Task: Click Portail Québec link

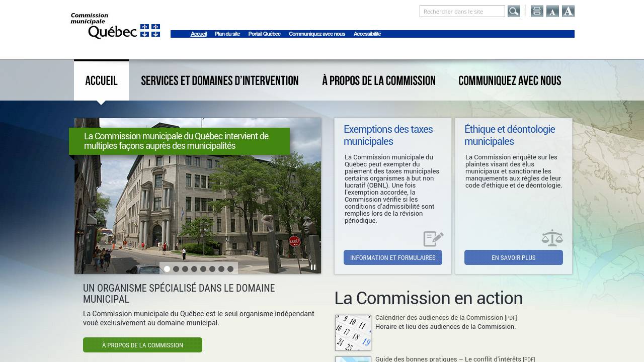Action: point(264,34)
